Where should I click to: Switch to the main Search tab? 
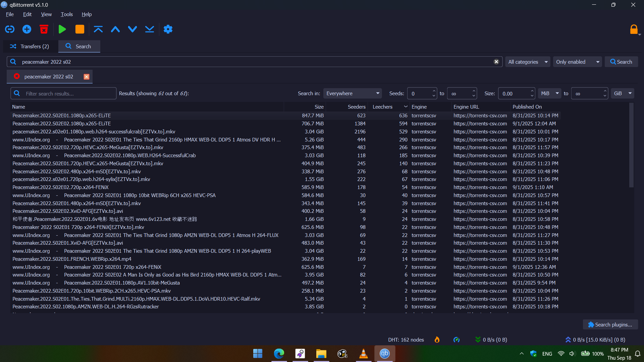(x=79, y=46)
